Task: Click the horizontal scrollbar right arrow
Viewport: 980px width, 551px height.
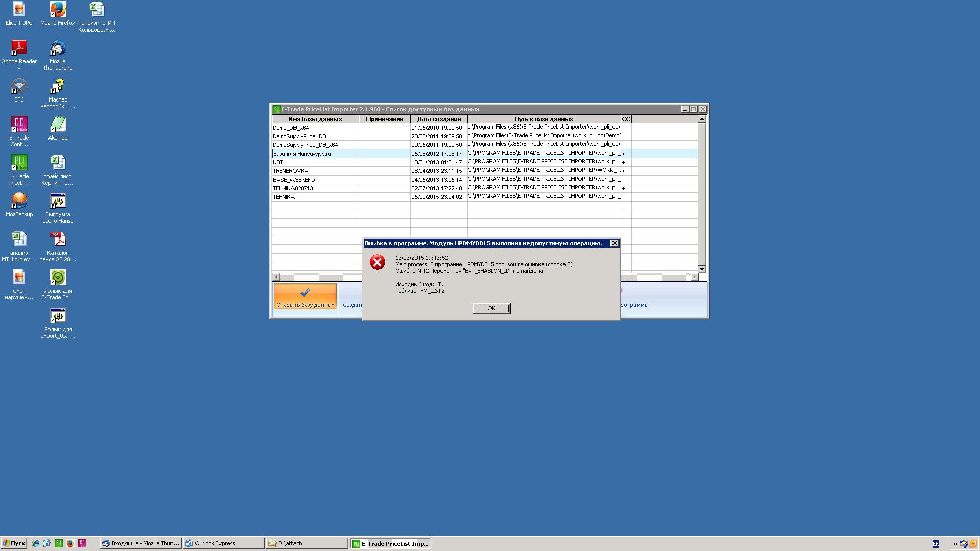Action: pyautogui.click(x=694, y=277)
